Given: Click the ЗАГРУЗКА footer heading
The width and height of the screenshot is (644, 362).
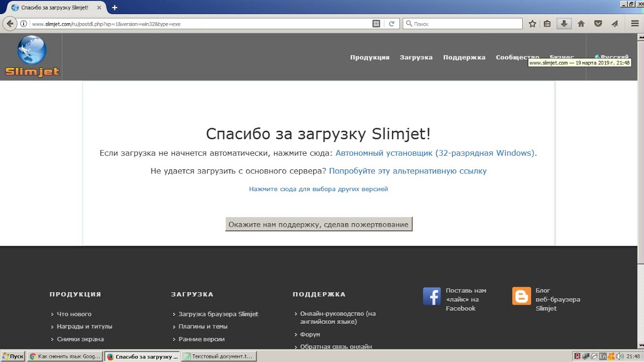Looking at the screenshot, I should pos(192,294).
